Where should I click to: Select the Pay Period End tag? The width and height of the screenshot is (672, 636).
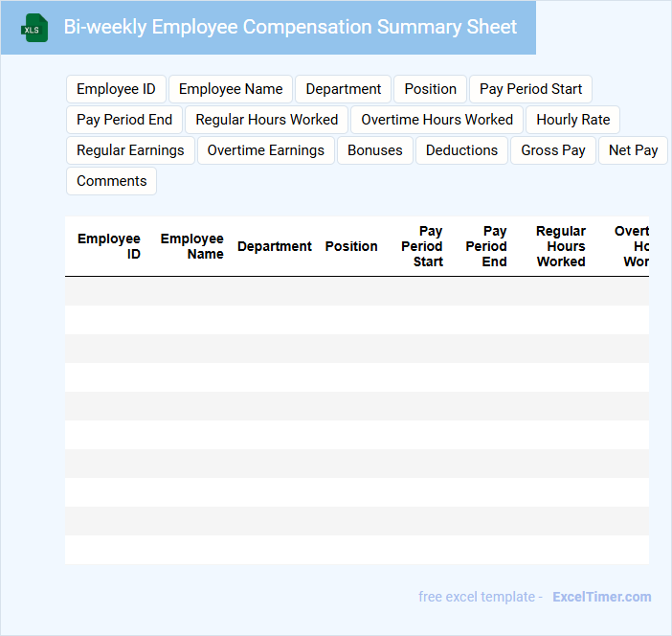pos(124,120)
